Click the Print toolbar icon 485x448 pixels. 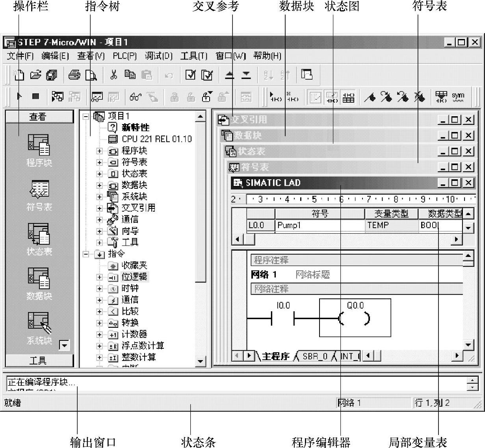[74, 75]
